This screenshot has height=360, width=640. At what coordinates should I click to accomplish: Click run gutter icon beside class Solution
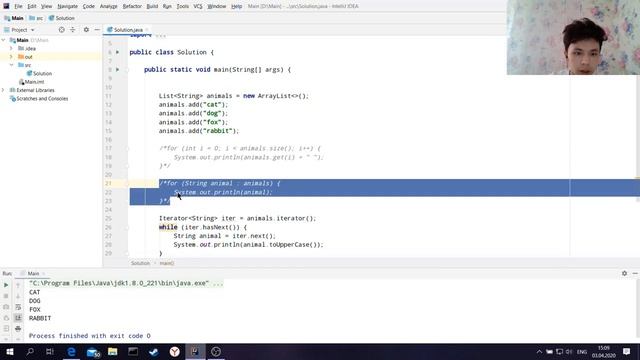click(x=118, y=52)
